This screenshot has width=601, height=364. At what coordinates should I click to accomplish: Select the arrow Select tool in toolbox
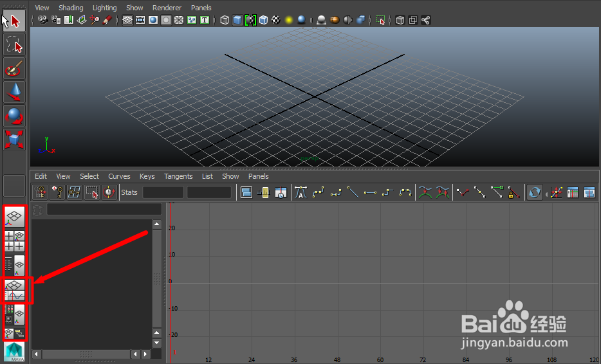coord(14,21)
